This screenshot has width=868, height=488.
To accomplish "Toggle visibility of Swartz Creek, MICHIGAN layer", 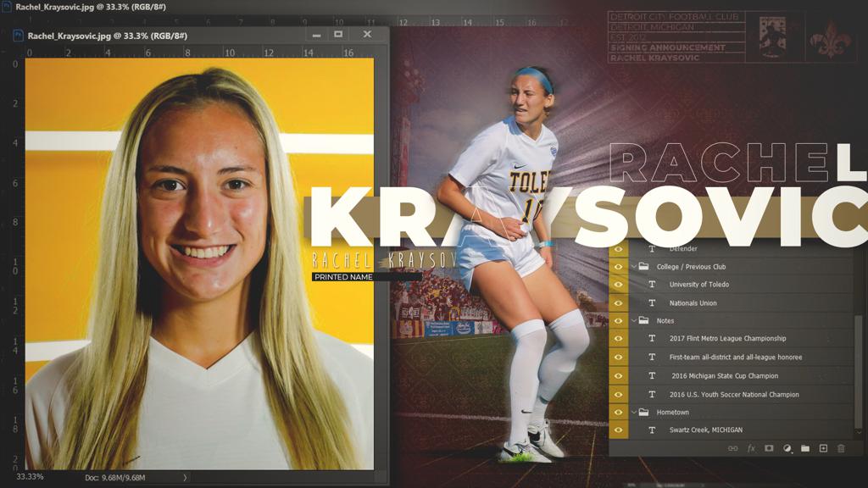I will (x=618, y=430).
